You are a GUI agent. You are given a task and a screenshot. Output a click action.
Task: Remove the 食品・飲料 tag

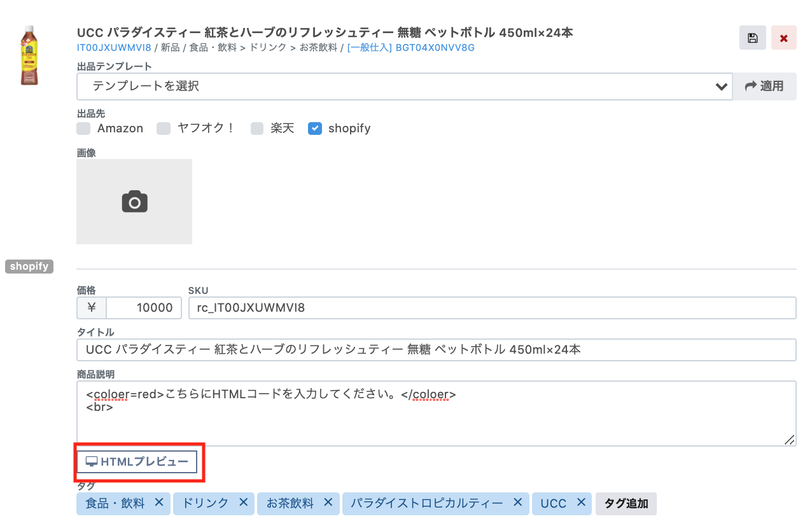[x=159, y=503]
